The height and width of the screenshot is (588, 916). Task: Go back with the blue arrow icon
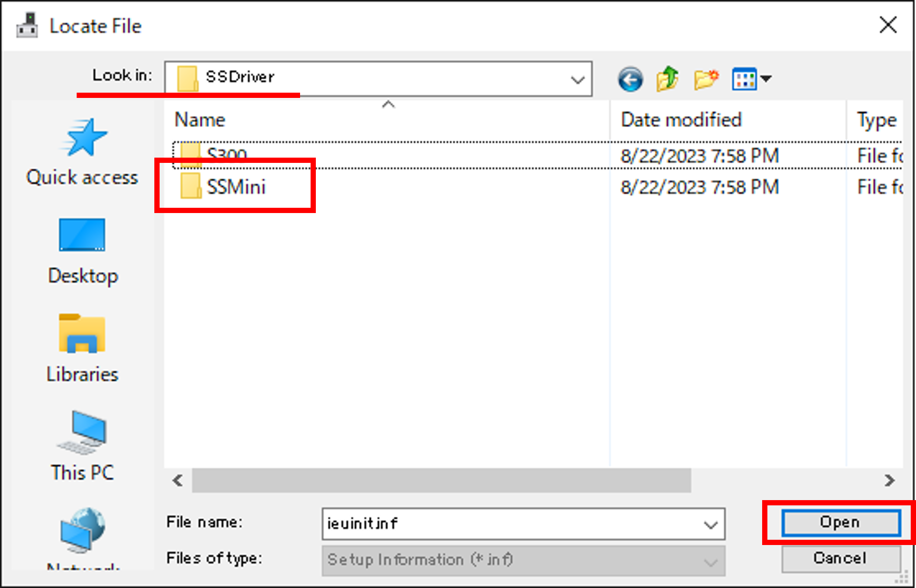pos(630,79)
